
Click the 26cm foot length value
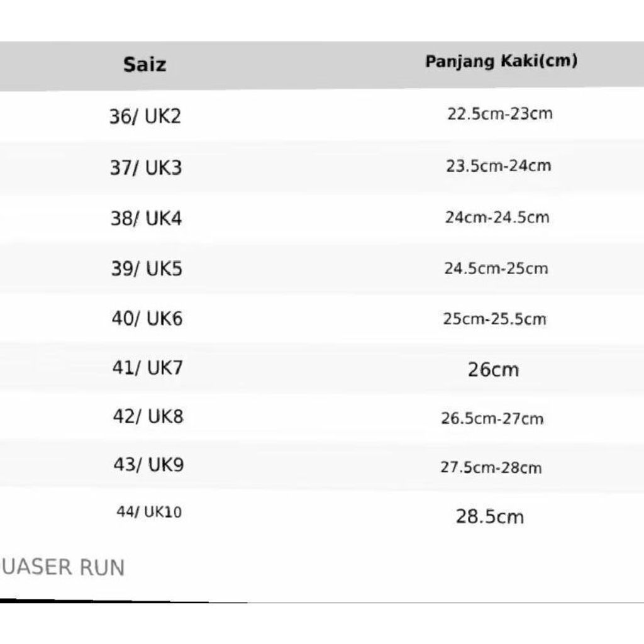pyautogui.click(x=493, y=369)
